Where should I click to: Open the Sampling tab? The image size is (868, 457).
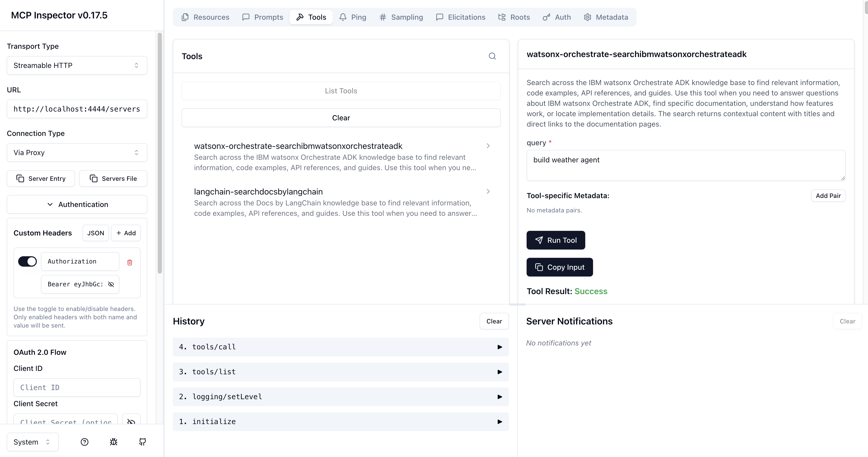coord(401,17)
